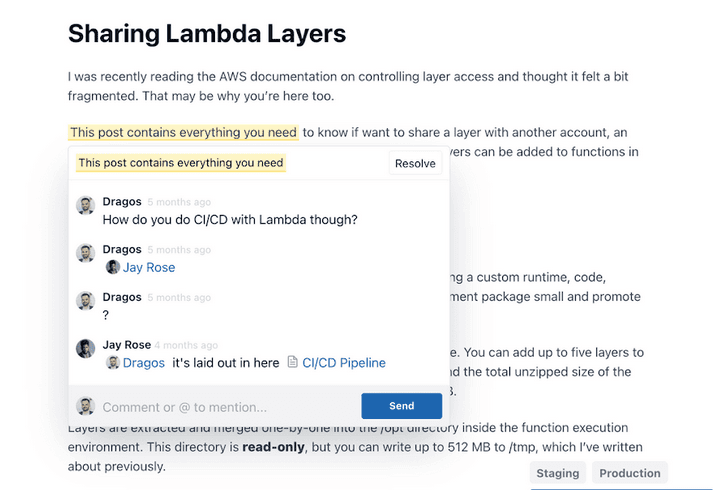Click the document icon beside CI/CD Pipeline
The image size is (713, 490).
pos(293,363)
